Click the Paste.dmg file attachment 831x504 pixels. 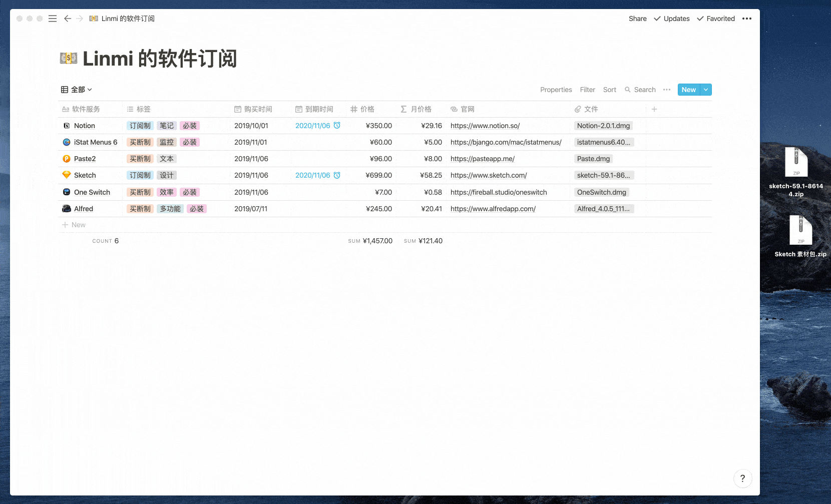(x=593, y=159)
